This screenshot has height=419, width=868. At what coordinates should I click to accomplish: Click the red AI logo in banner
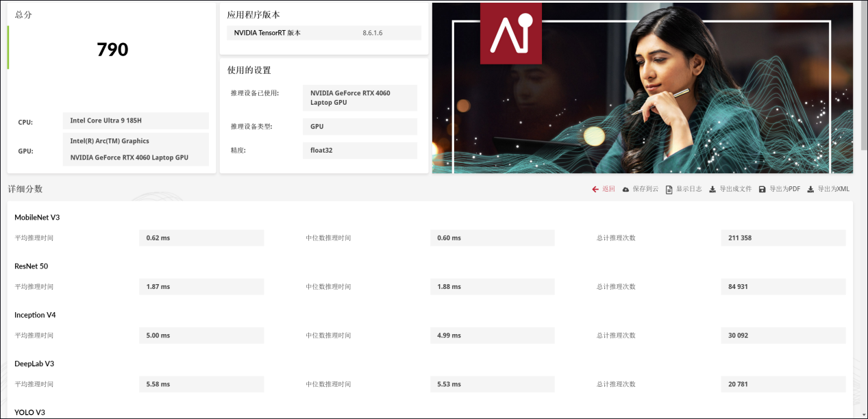(510, 34)
